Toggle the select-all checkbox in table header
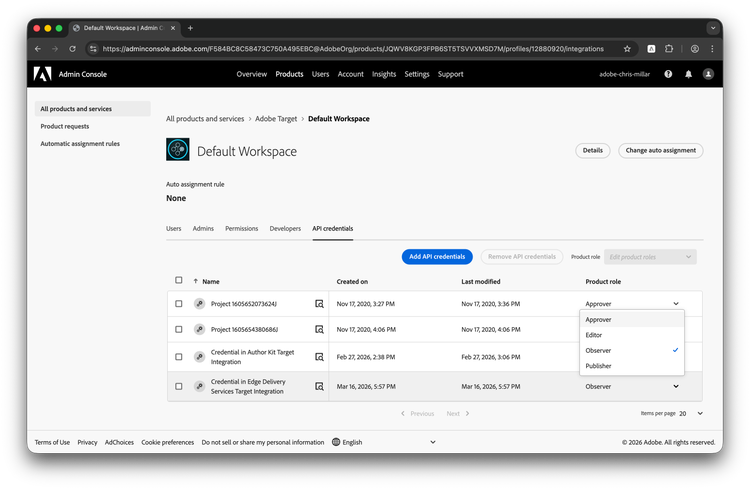750x489 pixels. tap(179, 281)
